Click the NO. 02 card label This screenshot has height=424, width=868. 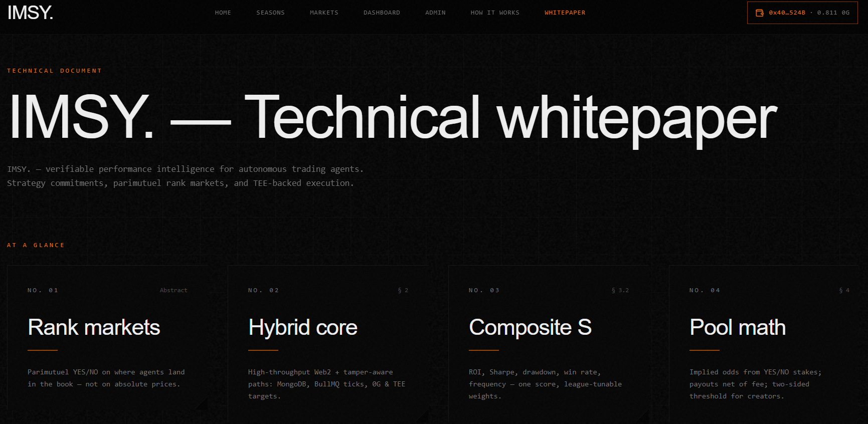263,290
